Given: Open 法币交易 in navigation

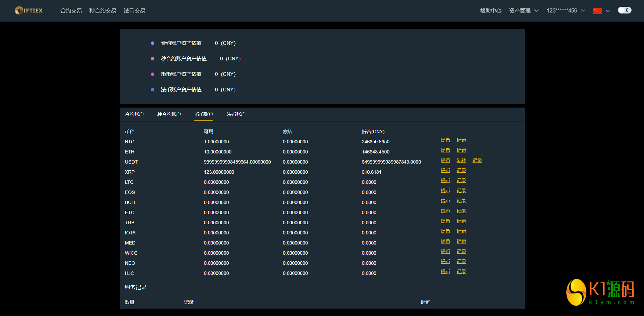Looking at the screenshot, I should click(x=134, y=11).
